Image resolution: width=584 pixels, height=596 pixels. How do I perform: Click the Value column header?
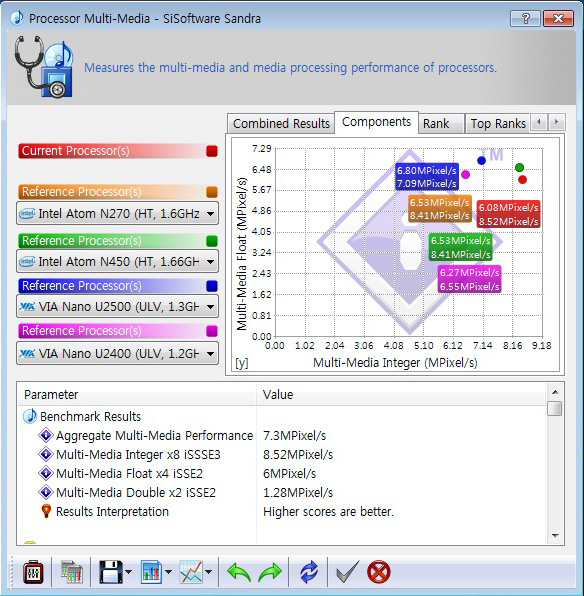pos(401,395)
